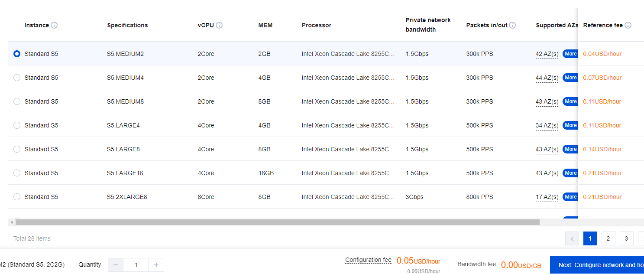The width and height of the screenshot is (644, 274).
Task: Select the S5.2XLARGE8 radio button
Action: coord(16,197)
